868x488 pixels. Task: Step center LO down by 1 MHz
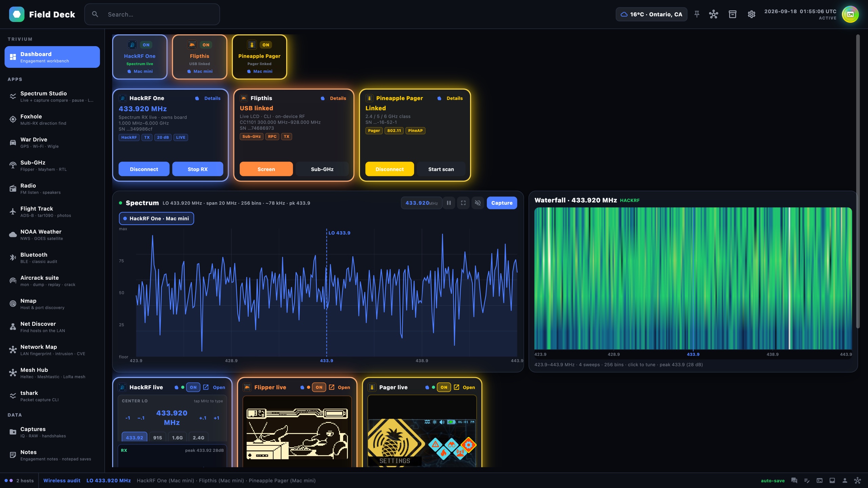(x=127, y=418)
